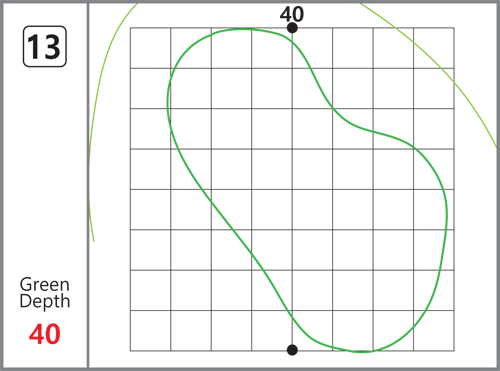Click the bottom-left grid cell

coord(150,331)
